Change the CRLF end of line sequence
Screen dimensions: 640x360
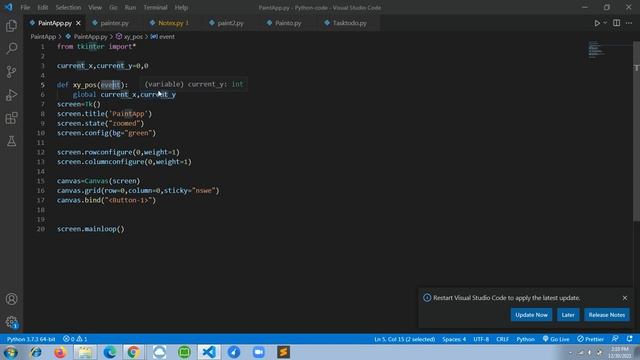(502, 339)
